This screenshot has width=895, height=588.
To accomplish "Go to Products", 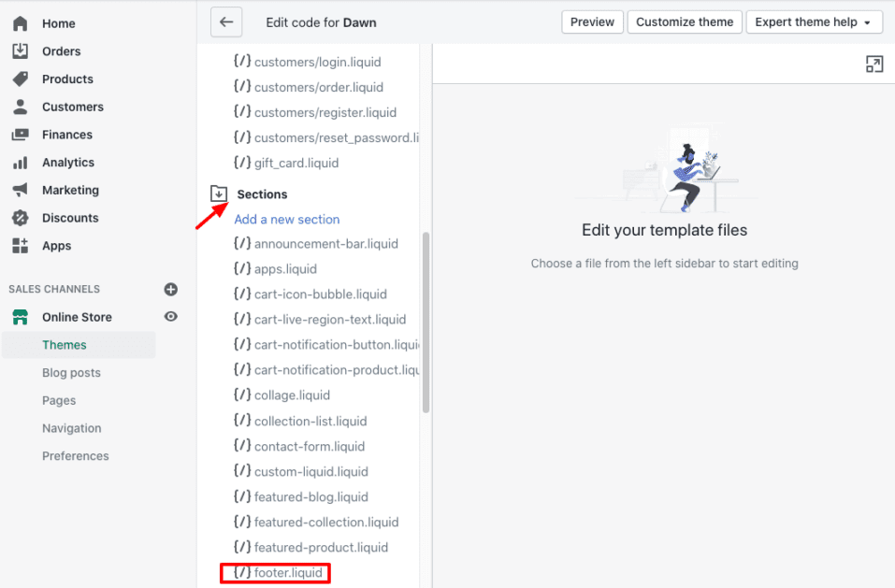I will pos(67,79).
